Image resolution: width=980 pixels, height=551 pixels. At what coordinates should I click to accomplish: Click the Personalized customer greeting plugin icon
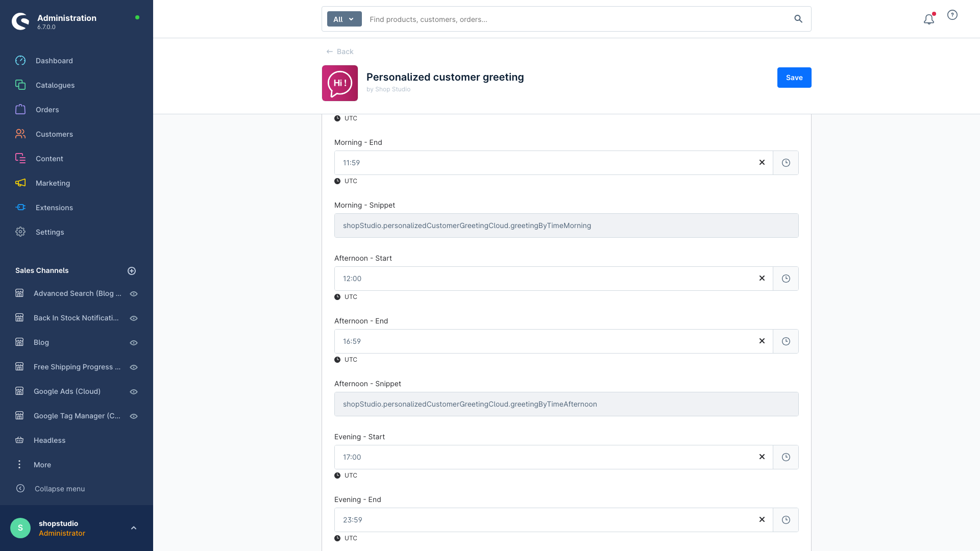[x=340, y=83]
